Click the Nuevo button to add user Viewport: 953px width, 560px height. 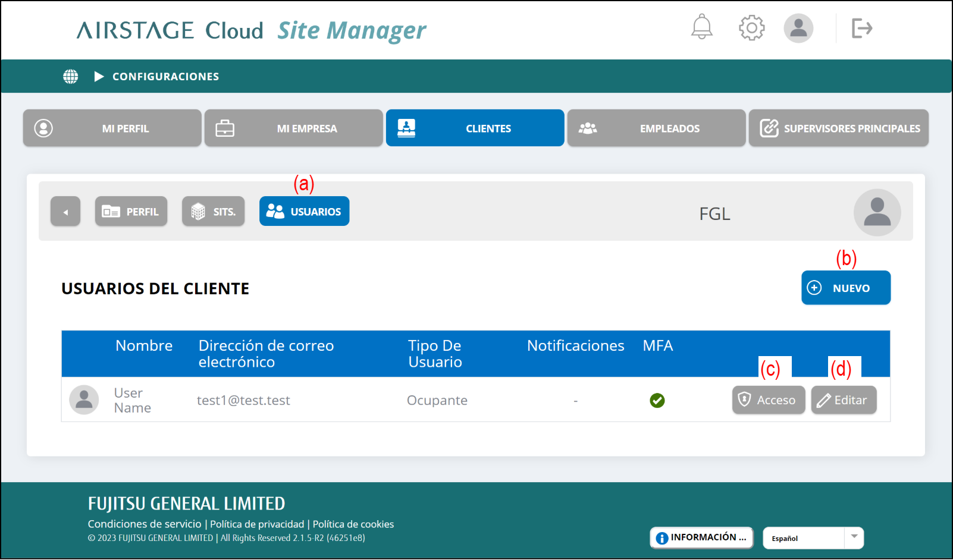tap(845, 288)
